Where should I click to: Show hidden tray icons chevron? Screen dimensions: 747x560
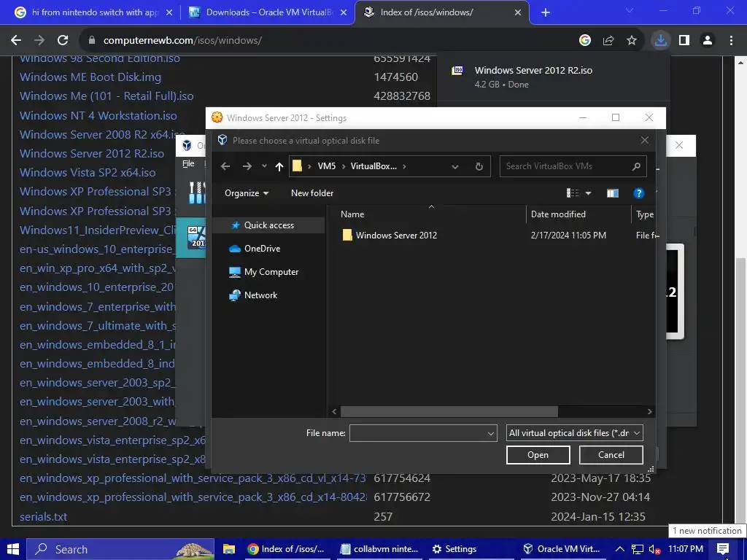pos(620,549)
